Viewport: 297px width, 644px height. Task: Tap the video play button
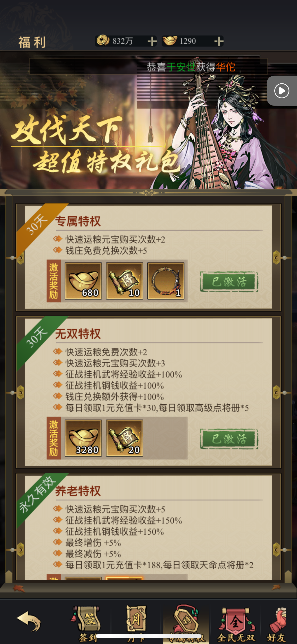point(282,90)
